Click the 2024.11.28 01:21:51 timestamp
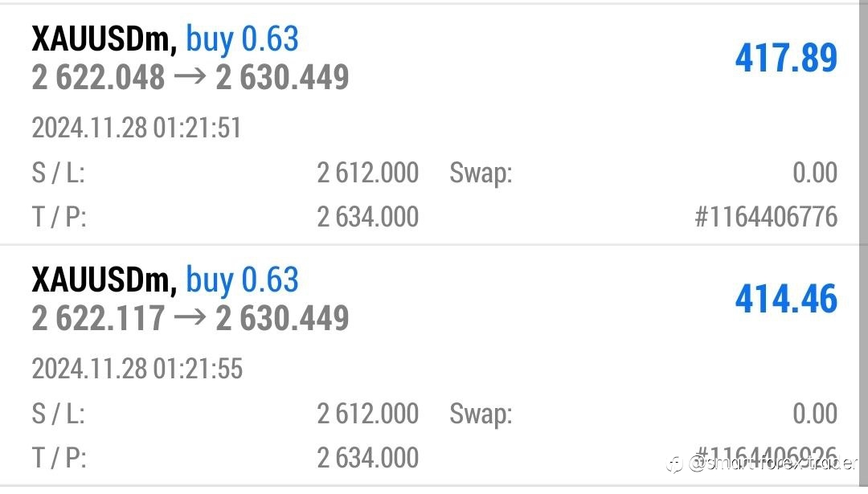Viewport: 868px width, 494px height. pos(137,129)
